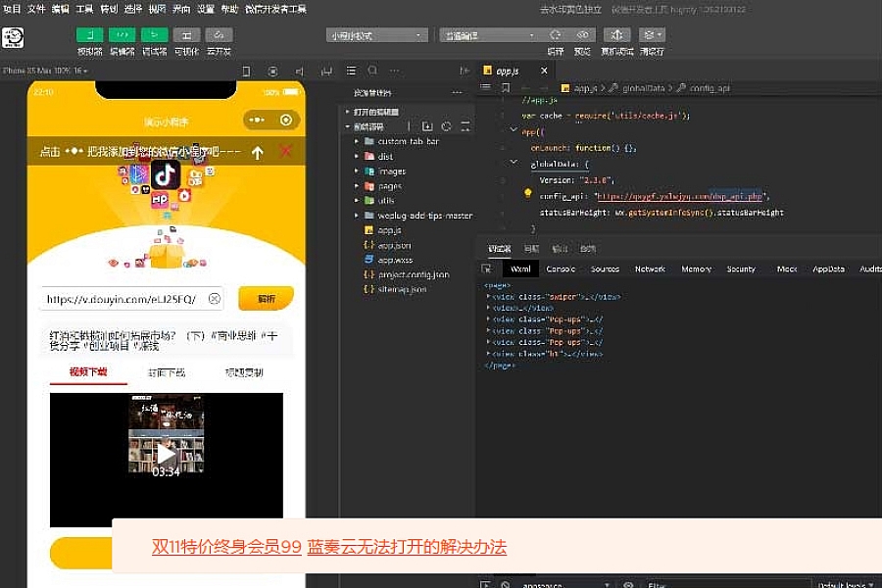
Task: Open sitemap.json in the file tree
Action: tap(402, 289)
